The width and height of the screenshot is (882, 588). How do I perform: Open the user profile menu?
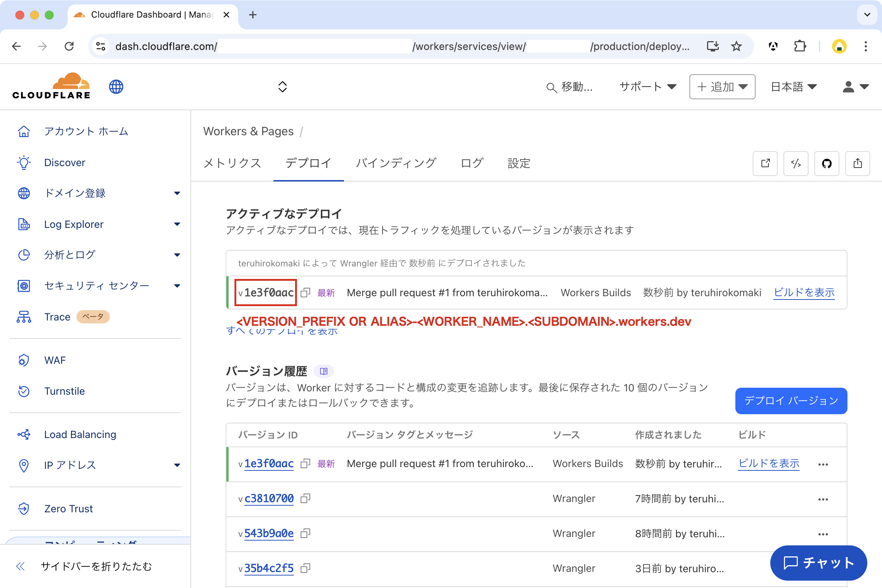click(x=855, y=87)
